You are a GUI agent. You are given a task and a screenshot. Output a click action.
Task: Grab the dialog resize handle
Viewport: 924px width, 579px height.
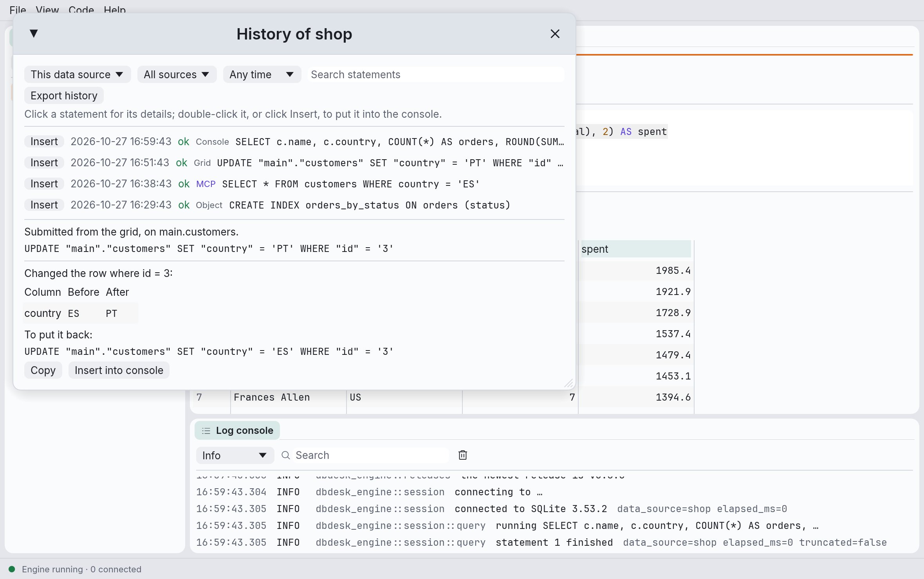click(x=569, y=383)
